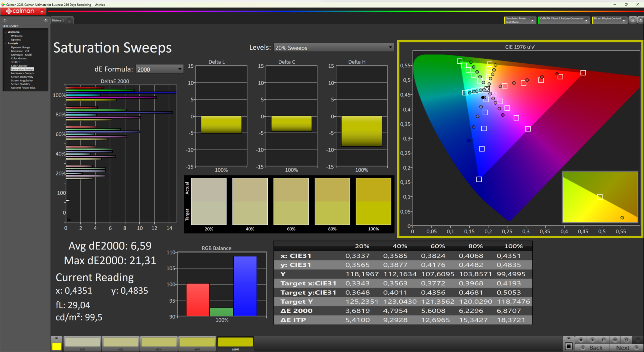644x352 pixels.
Task: Open the dE Formula 2000 dropdown
Action: [x=160, y=69]
